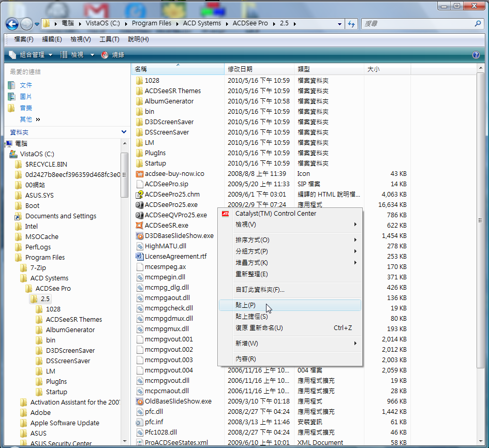This screenshot has width=489, height=448.
Task: Open the 說明(H) menu
Action: pos(138,39)
